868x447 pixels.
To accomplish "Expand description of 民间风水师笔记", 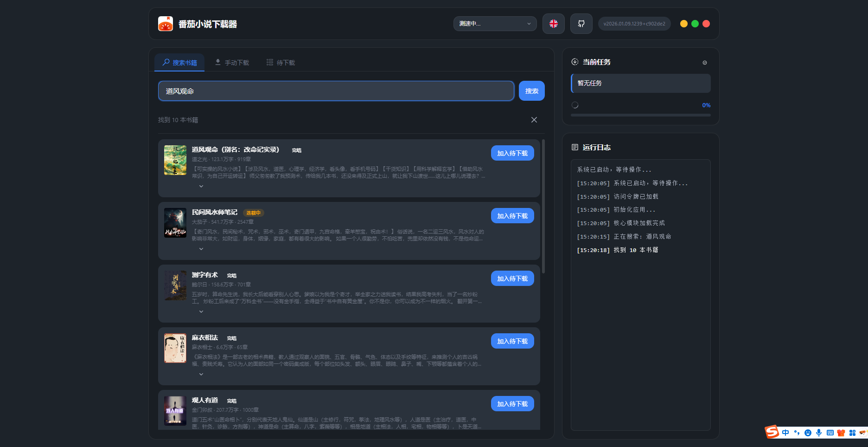I will tap(201, 249).
